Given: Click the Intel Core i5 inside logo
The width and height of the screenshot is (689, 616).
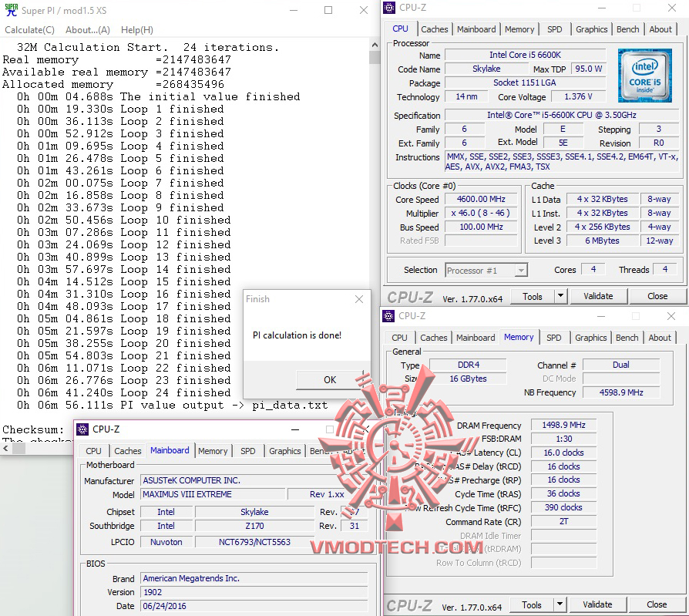Looking at the screenshot, I should (645, 76).
